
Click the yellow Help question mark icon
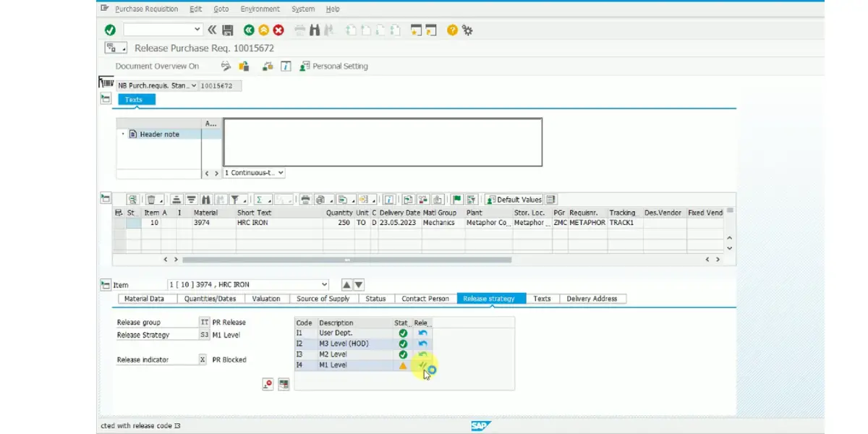(452, 30)
